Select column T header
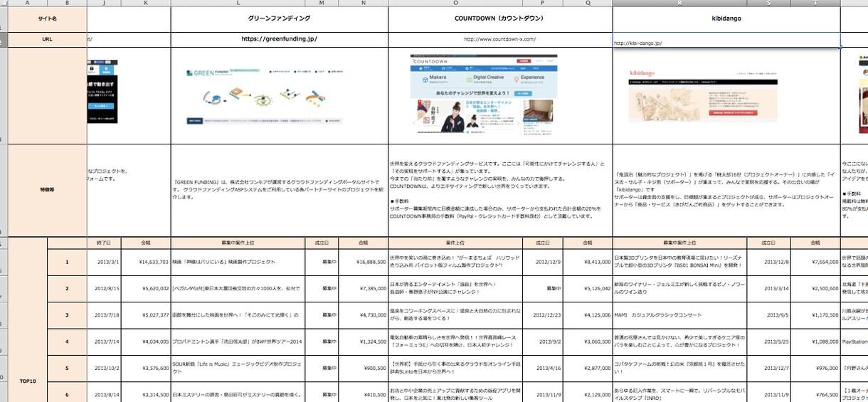868x402 pixels. point(815,3)
